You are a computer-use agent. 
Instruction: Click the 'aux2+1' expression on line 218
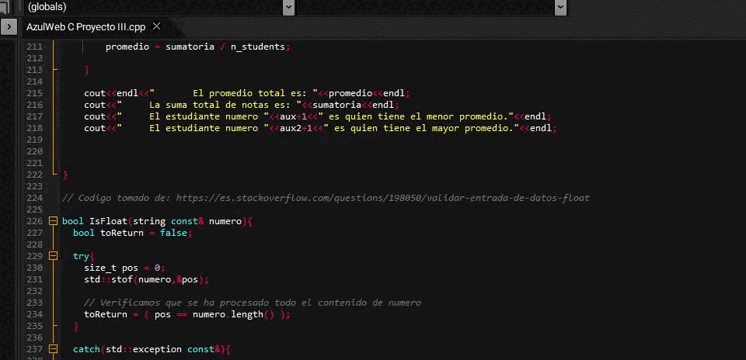coord(296,128)
